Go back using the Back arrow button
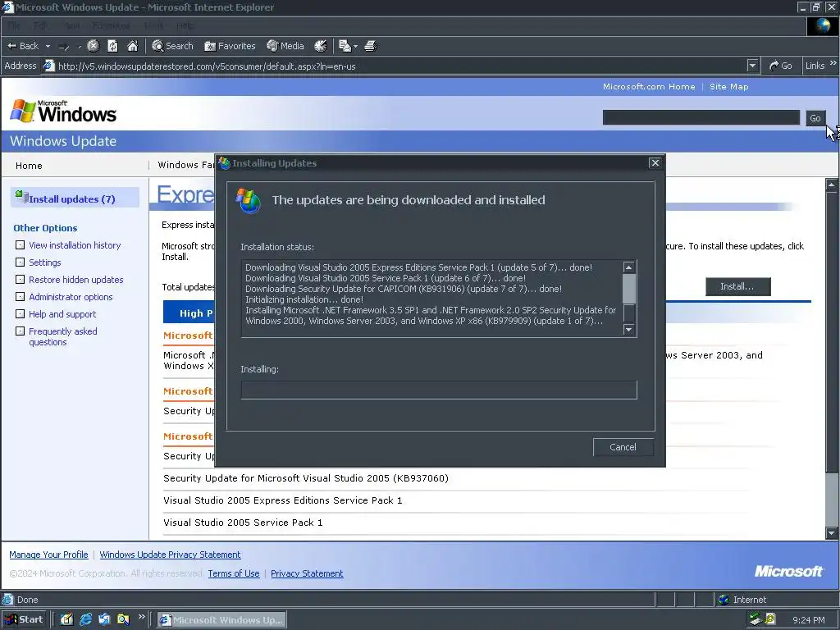 coord(22,46)
